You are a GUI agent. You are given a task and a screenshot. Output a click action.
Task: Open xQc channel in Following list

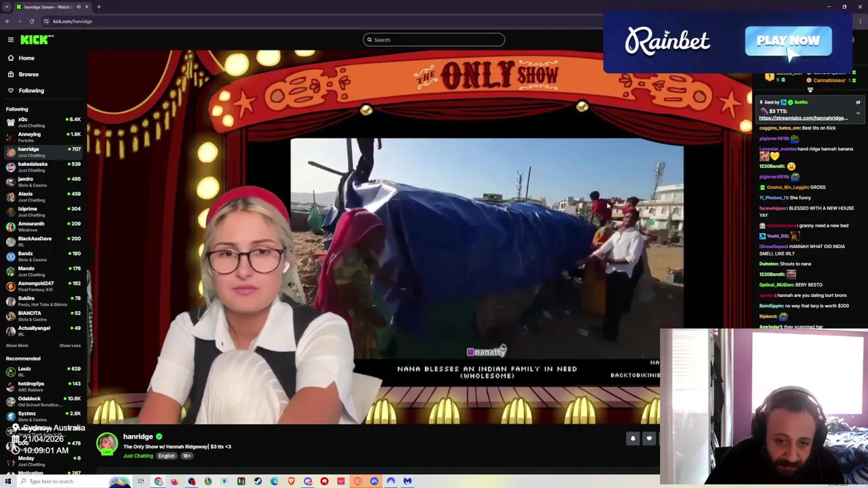[x=43, y=122]
